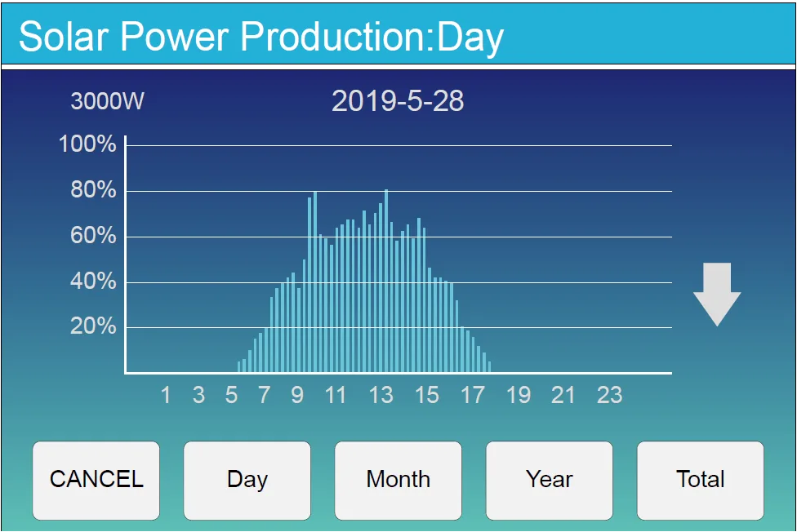Show the Total production view
Image resolution: width=797 pixels, height=532 pixels.
700,480
